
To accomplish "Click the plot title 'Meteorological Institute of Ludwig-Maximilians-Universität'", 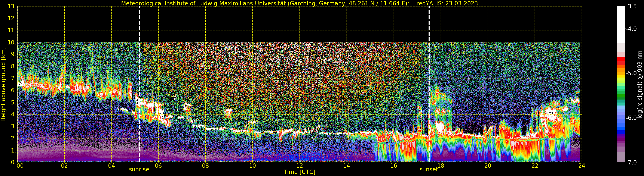I will 204,3.
